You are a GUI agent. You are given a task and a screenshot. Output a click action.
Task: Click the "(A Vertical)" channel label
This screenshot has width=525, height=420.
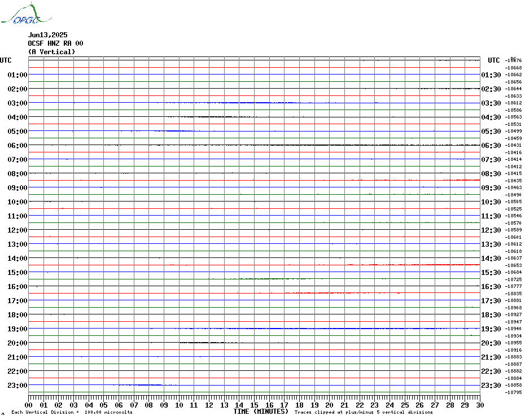(x=51, y=52)
